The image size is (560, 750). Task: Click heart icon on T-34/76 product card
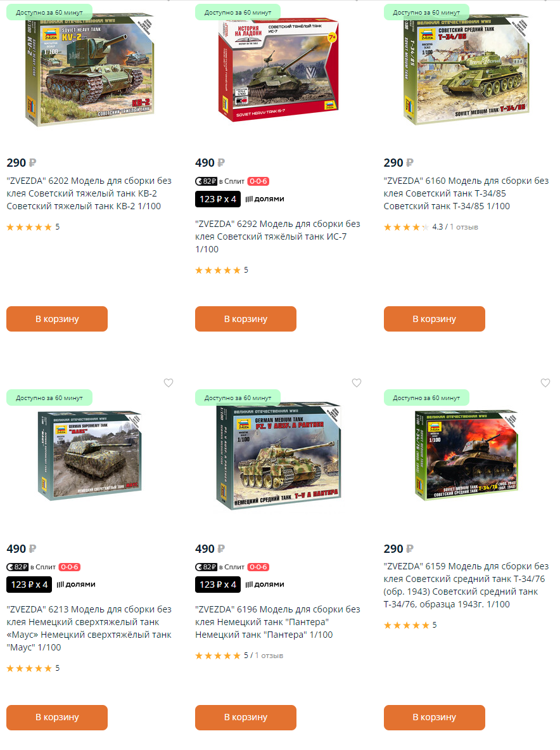tap(545, 383)
